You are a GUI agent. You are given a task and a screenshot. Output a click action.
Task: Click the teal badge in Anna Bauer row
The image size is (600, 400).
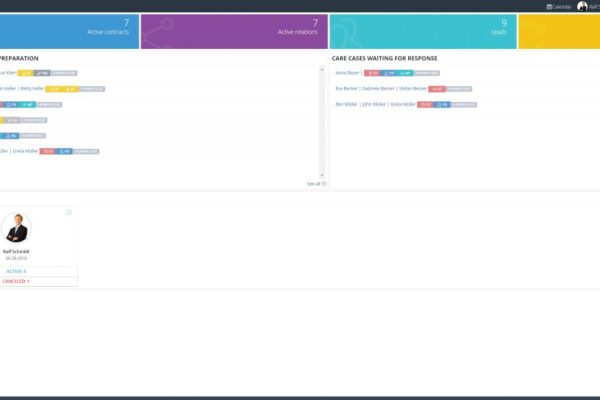pyautogui.click(x=405, y=73)
